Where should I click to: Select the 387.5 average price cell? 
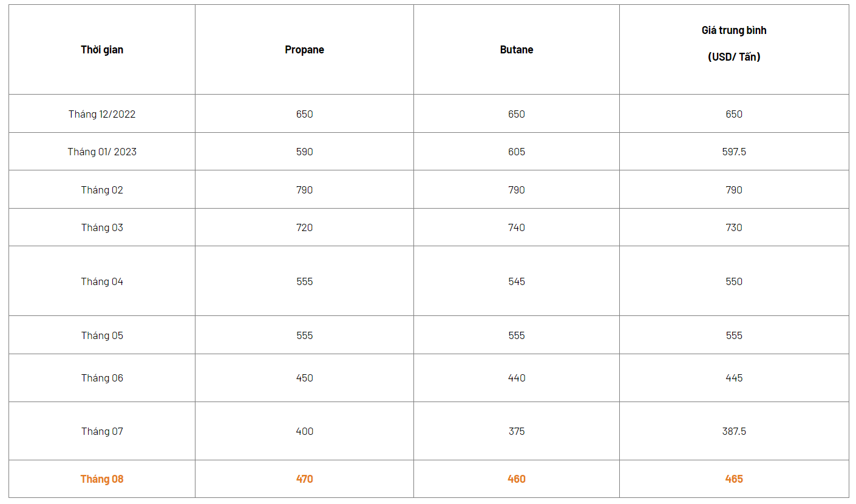(734, 431)
